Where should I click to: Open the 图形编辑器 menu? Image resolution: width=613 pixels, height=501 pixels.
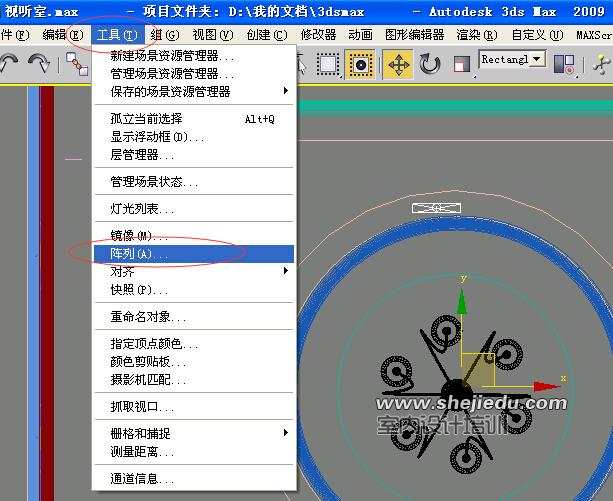click(x=414, y=35)
